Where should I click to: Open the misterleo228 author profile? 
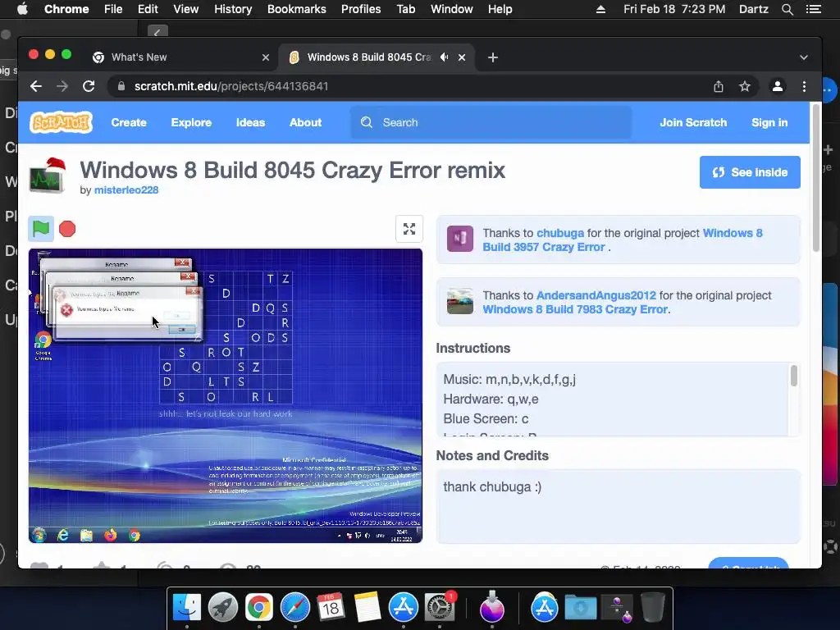coord(126,189)
